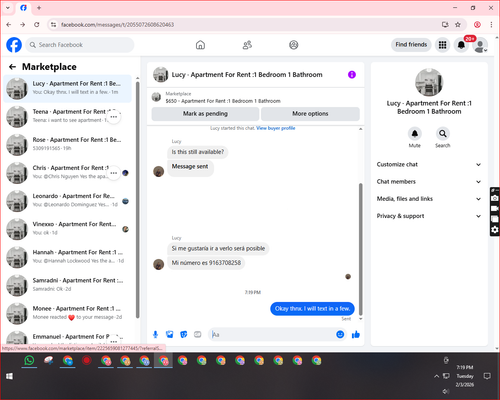
Task: Open the Hannah conversation in the list
Action: point(68,257)
